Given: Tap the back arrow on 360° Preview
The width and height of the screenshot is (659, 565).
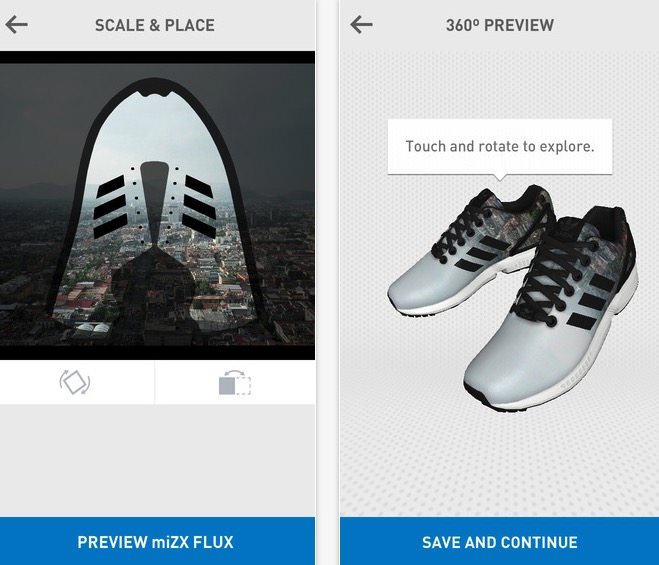Looking at the screenshot, I should coord(361,25).
